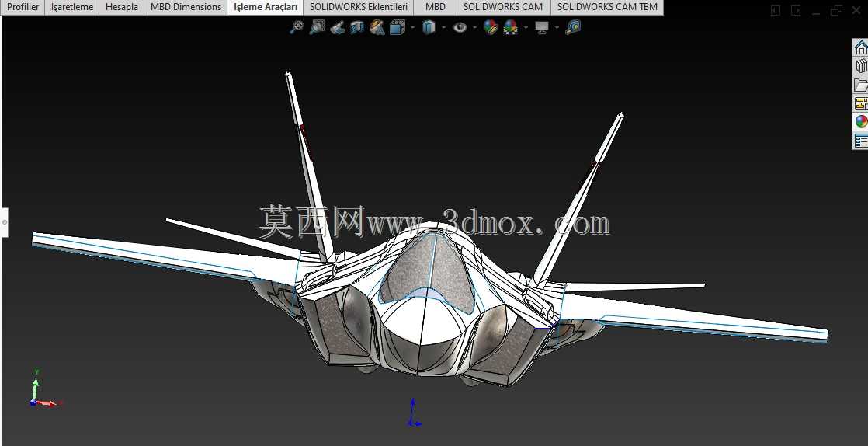Screen dimensions: 868x446
Task: Expand the View Settings dropdown arrow
Action: click(x=557, y=27)
